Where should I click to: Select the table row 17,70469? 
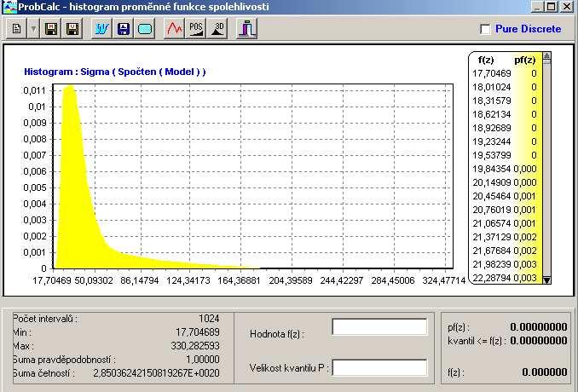(x=505, y=73)
